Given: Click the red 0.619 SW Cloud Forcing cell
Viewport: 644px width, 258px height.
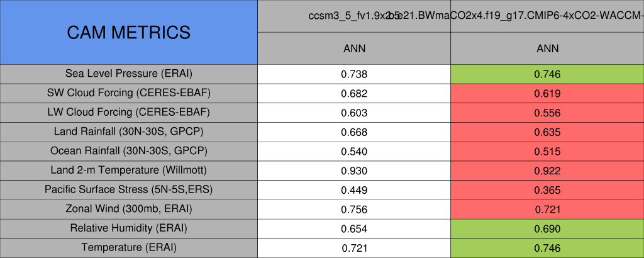Looking at the screenshot, I should pos(547,93).
